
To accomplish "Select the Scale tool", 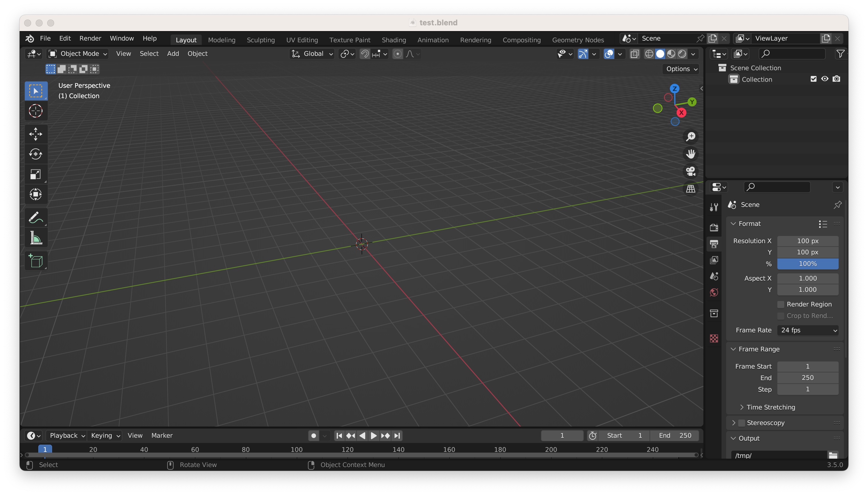I will 36,174.
